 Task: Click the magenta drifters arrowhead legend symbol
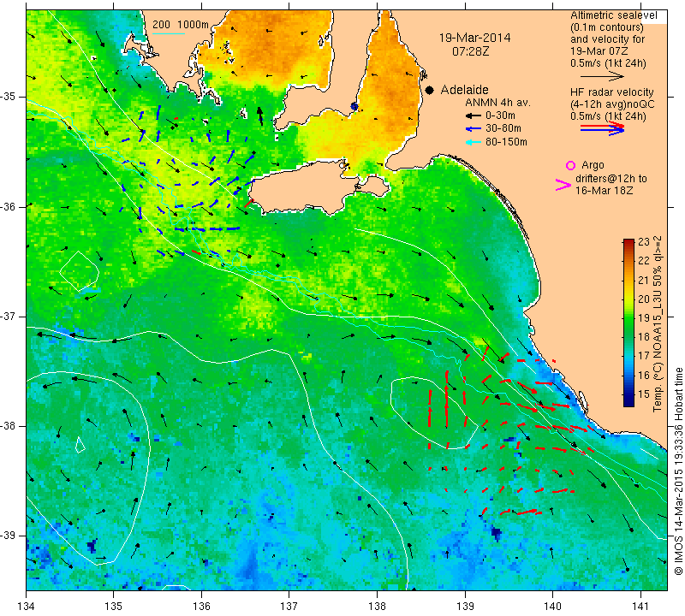pos(563,185)
